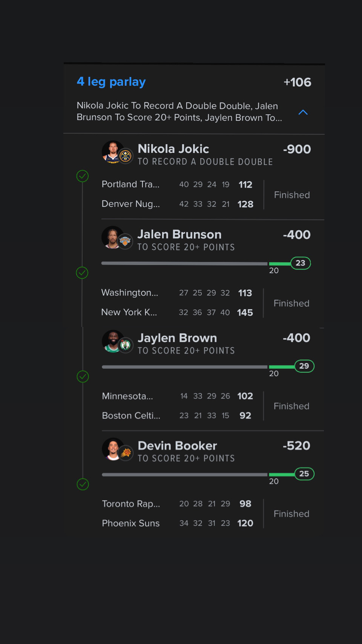The height and width of the screenshot is (644, 362).
Task: Click the Boston Celtics logo badge
Action: [x=126, y=345]
